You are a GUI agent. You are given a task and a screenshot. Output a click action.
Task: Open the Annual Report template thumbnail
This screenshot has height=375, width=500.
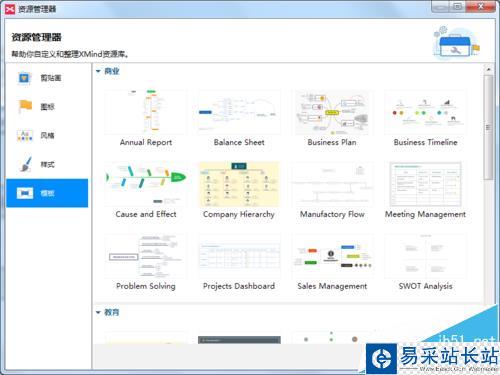(x=146, y=112)
